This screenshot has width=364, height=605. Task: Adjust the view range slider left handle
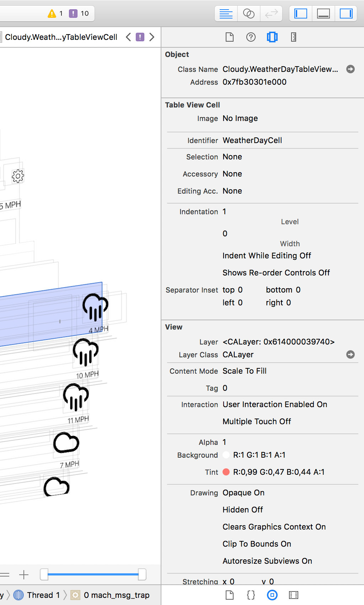[x=44, y=574]
